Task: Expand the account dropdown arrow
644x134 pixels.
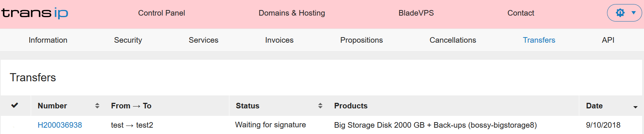Action: (634, 13)
